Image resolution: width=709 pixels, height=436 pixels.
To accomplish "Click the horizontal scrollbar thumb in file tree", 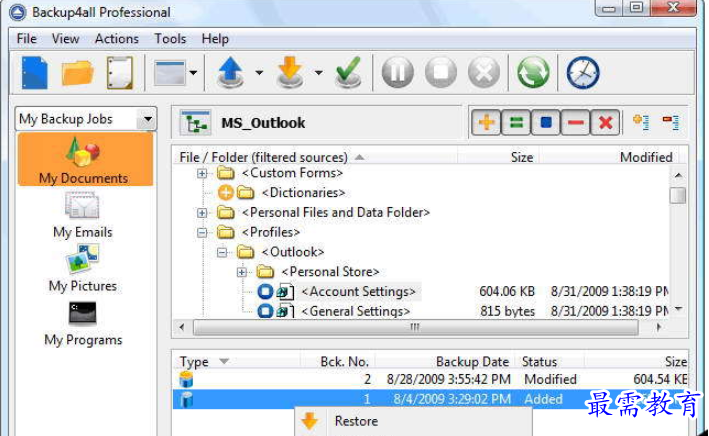I will pyautogui.click(x=416, y=327).
